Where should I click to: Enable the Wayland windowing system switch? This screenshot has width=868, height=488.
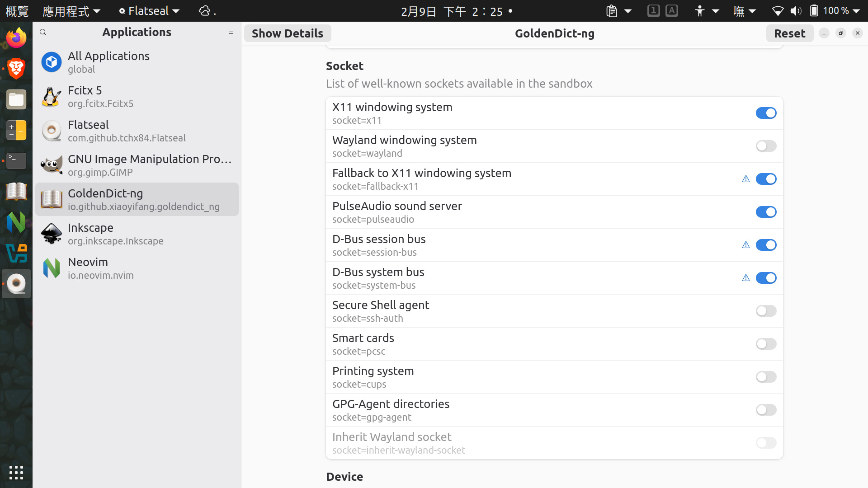[766, 146]
